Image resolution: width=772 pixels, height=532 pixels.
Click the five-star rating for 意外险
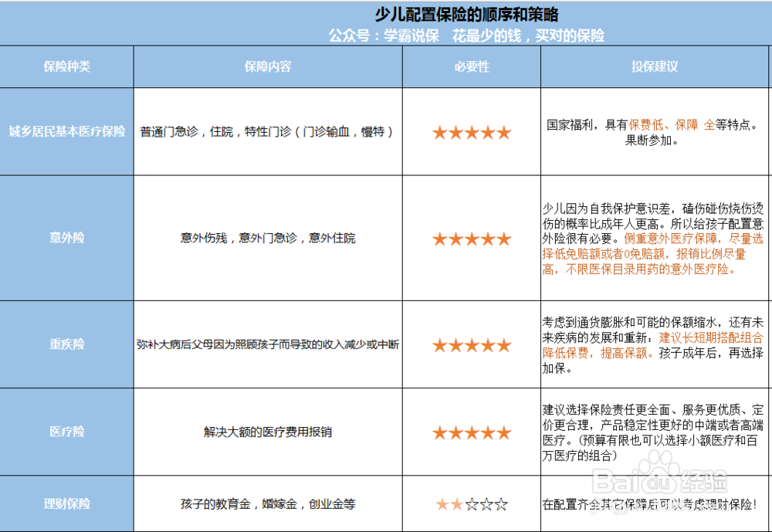point(472,239)
